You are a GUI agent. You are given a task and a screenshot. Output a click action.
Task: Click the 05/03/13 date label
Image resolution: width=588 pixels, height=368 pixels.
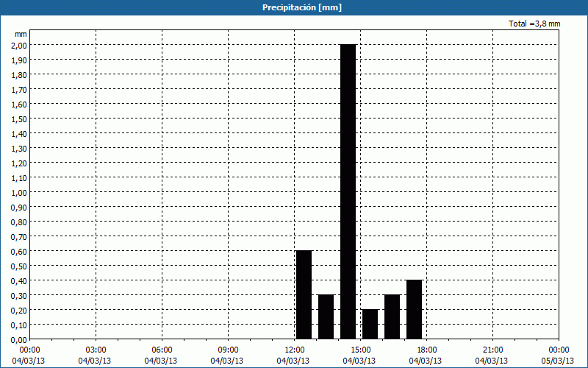[558, 361]
